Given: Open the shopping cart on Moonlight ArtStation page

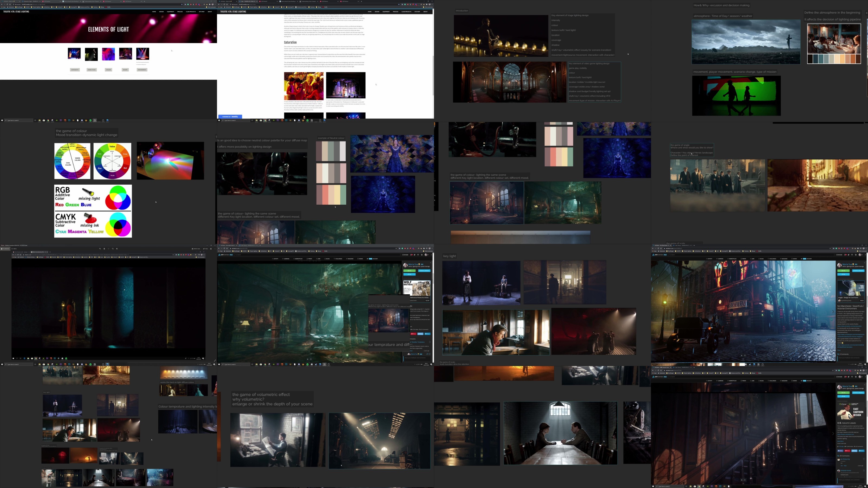Looking at the screenshot, I should [421, 255].
